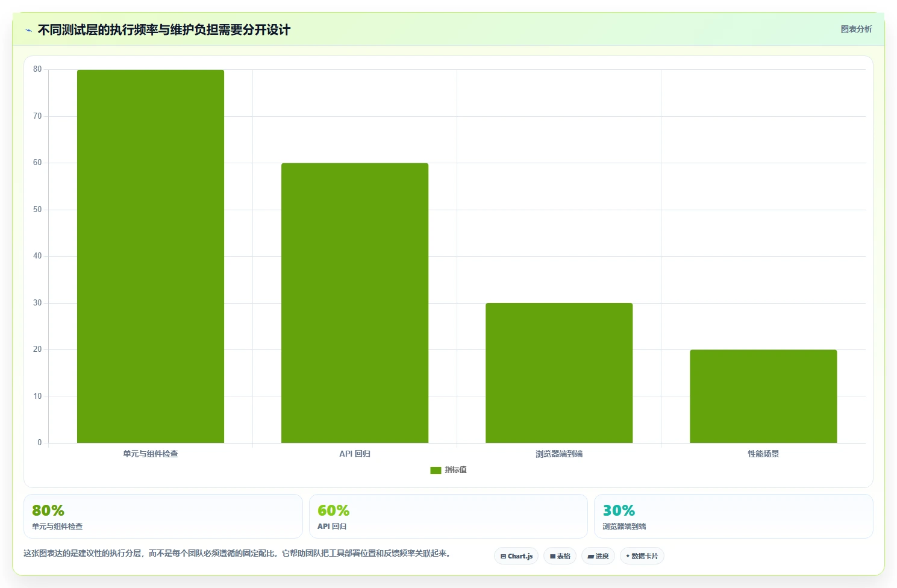
Task: Click the 单元与组件检查 bar in the chart
Action: click(x=151, y=256)
